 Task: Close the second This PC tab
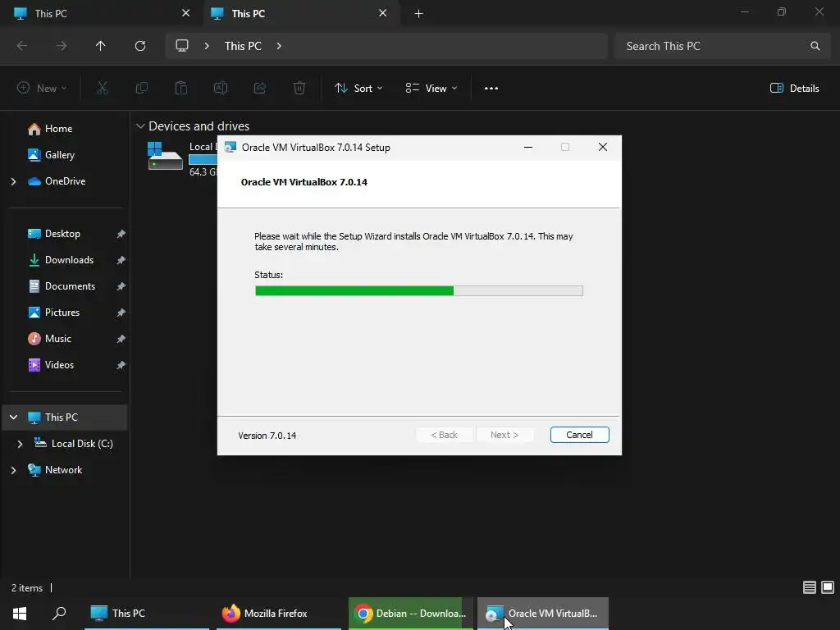[x=382, y=13]
